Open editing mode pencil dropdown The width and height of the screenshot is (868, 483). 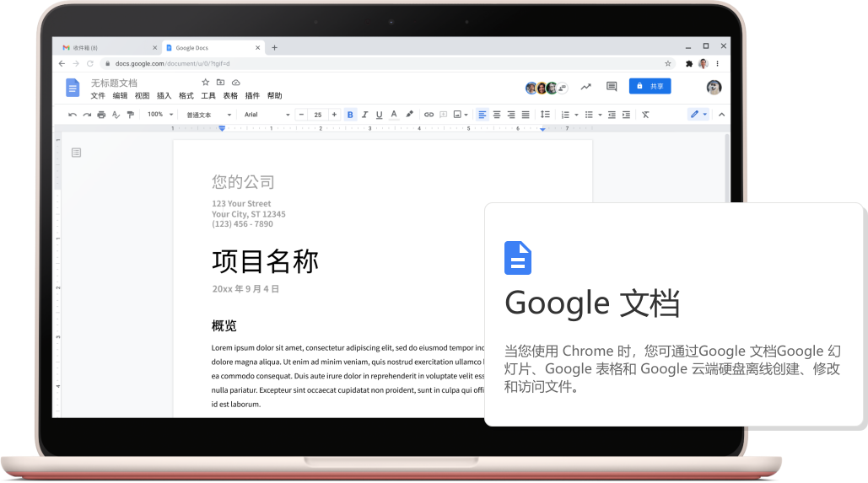[698, 114]
